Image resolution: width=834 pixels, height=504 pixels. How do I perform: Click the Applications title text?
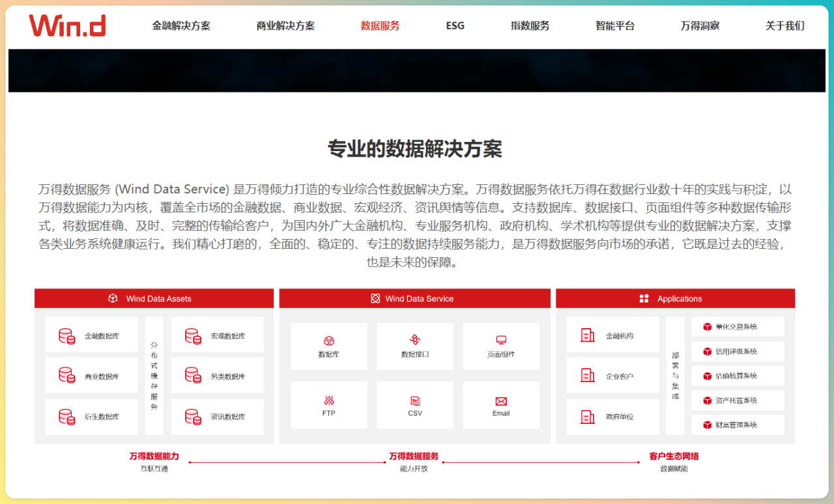click(x=680, y=299)
